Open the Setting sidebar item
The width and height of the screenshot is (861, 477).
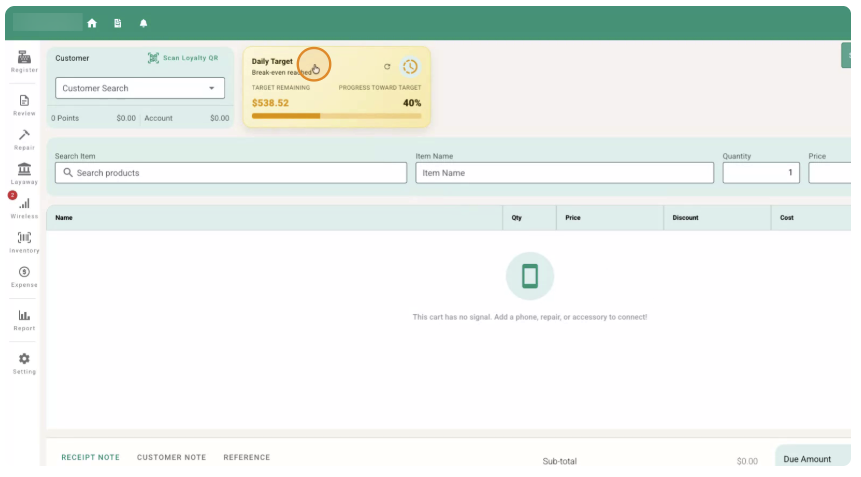coord(24,363)
